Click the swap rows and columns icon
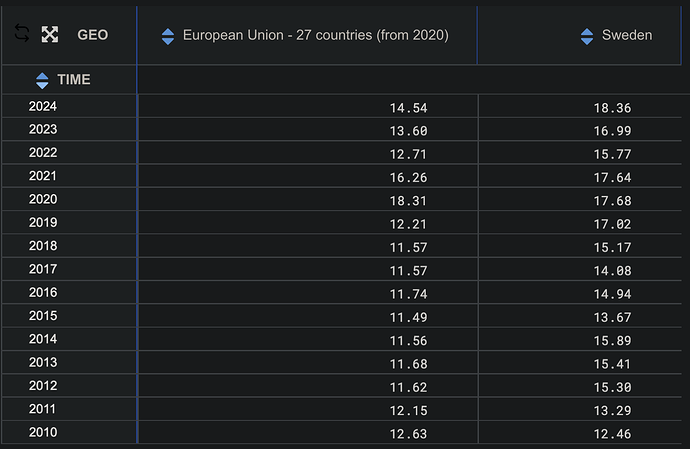 tap(22, 33)
